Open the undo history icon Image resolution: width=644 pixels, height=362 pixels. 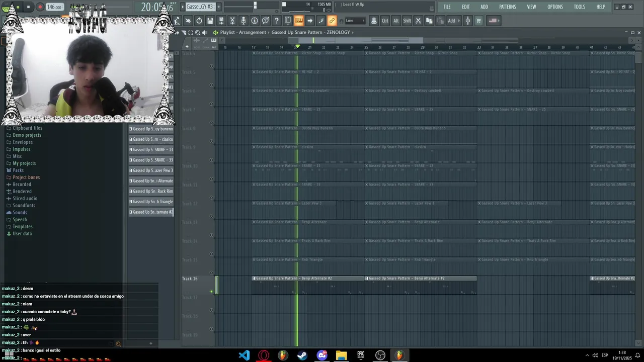pyautogui.click(x=199, y=21)
